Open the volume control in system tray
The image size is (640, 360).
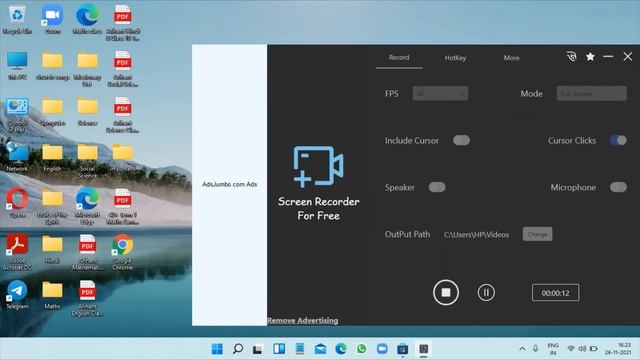[582, 349]
